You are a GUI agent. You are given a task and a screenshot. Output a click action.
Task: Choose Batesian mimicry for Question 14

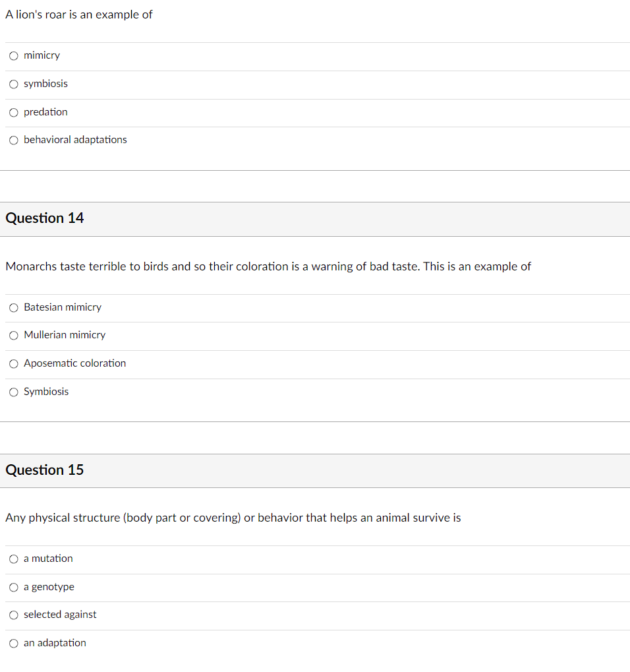(14, 308)
